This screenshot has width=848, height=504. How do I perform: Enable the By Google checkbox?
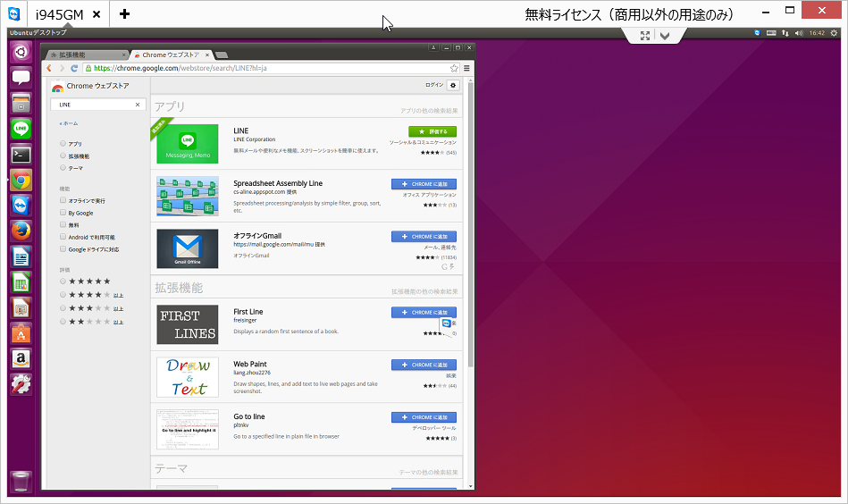63,213
